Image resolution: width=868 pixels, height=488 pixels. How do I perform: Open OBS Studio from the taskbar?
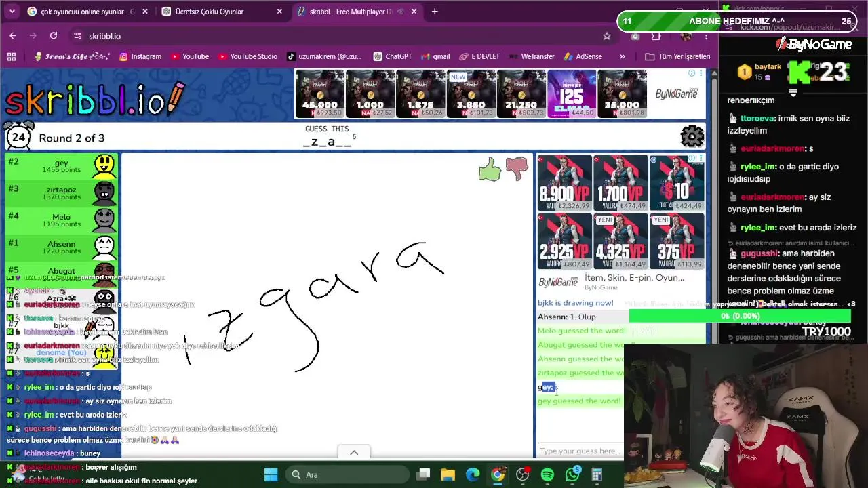point(523,474)
